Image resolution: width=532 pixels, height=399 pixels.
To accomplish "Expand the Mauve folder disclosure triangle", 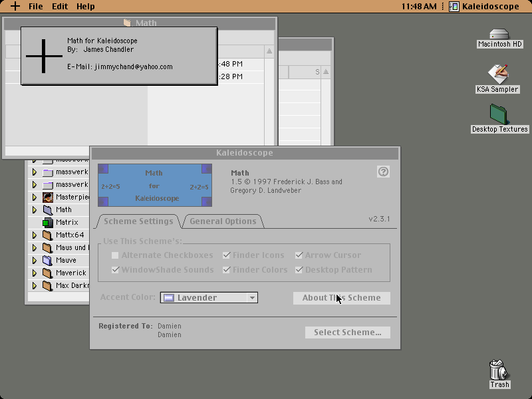I will pos(35,260).
